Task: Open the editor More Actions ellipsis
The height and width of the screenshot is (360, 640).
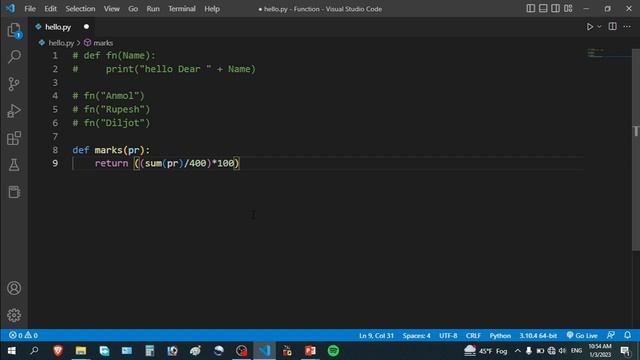Action: click(627, 27)
